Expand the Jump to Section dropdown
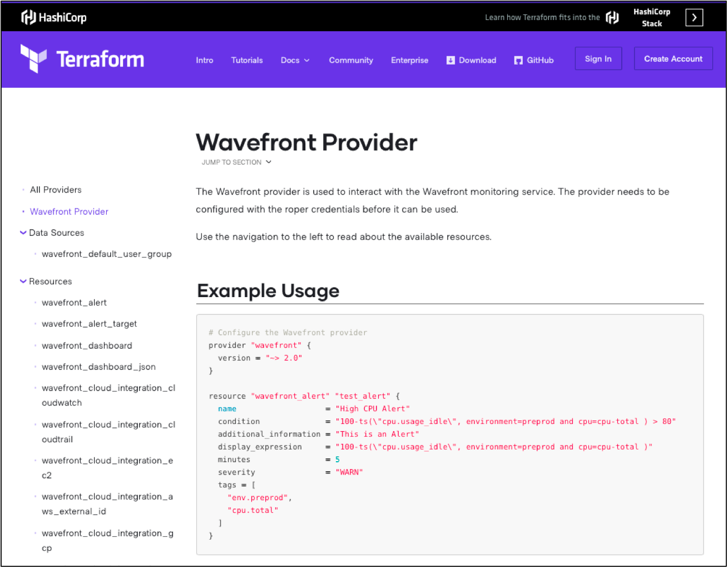The width and height of the screenshot is (728, 568). 236,162
